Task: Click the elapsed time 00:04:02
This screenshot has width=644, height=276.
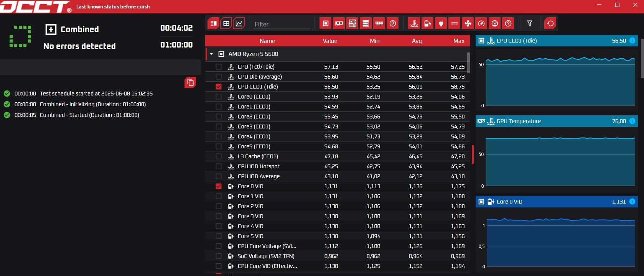Action: coord(176,28)
